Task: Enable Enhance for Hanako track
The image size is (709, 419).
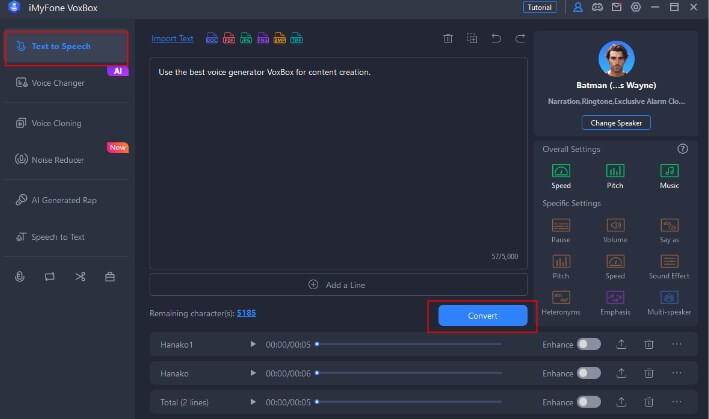Action: [589, 373]
